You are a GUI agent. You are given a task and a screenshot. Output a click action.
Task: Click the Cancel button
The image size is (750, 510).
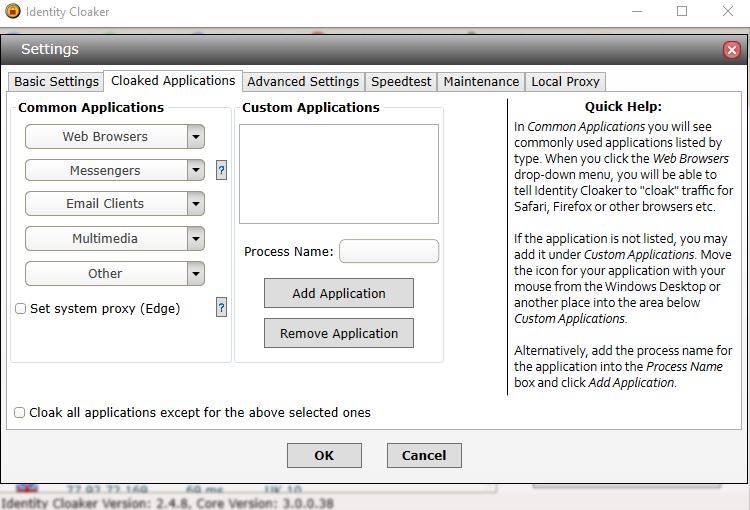point(424,455)
